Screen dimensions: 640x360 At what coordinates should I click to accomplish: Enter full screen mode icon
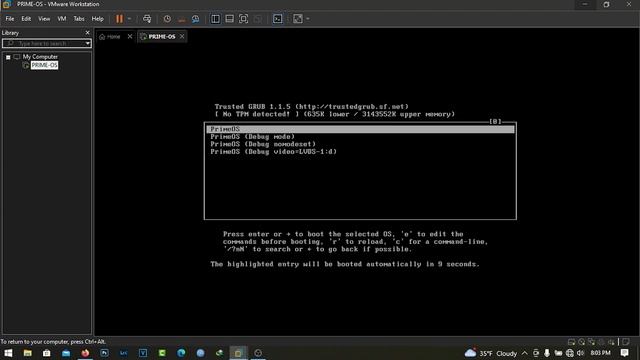click(x=243, y=19)
